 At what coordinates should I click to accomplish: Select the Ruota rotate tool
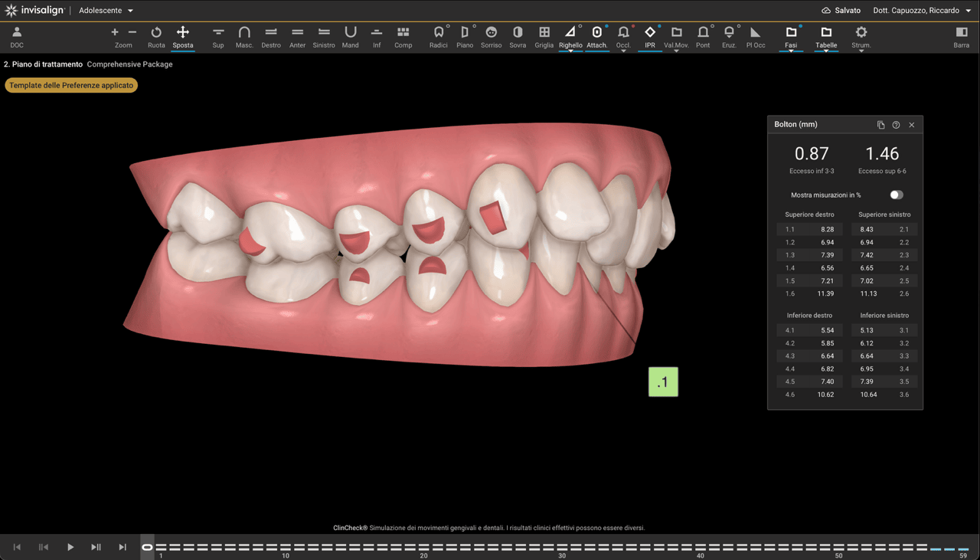pos(156,37)
